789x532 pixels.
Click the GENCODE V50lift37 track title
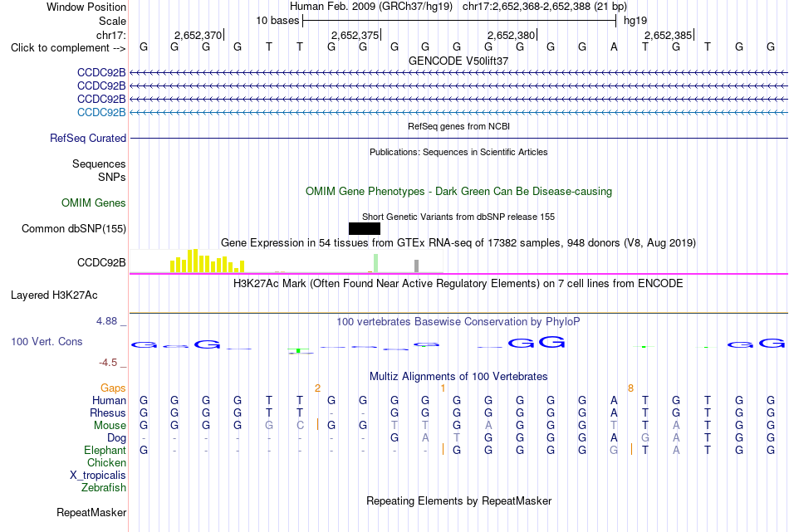tap(458, 61)
